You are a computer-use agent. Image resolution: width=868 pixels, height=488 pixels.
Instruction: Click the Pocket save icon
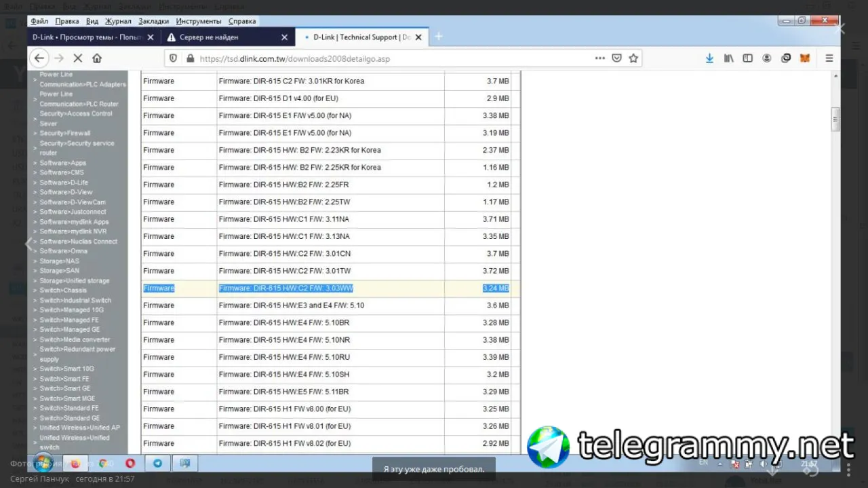617,58
